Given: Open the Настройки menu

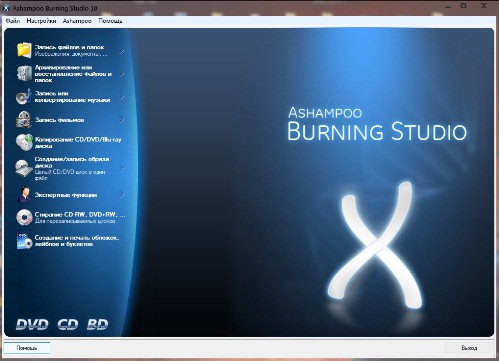Looking at the screenshot, I should click(41, 21).
